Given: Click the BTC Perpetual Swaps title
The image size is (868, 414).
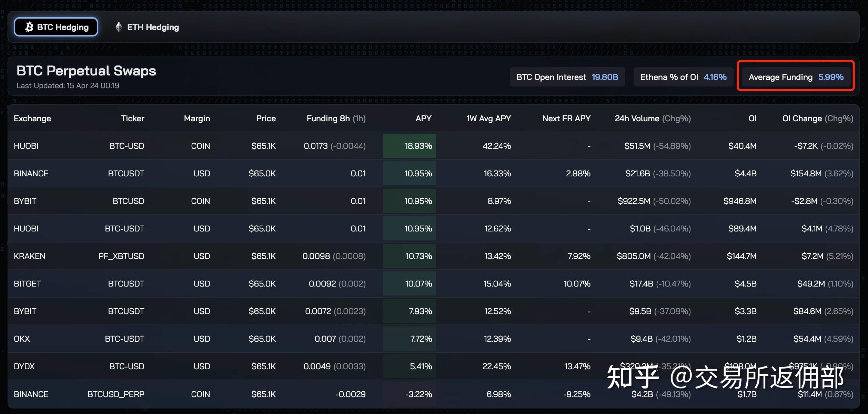Looking at the screenshot, I should coord(86,71).
